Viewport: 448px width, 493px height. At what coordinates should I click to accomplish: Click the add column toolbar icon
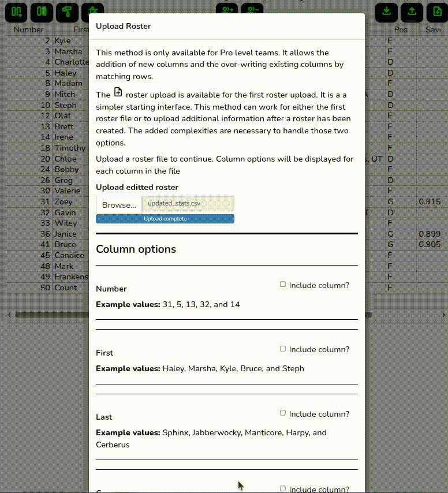tap(17, 12)
